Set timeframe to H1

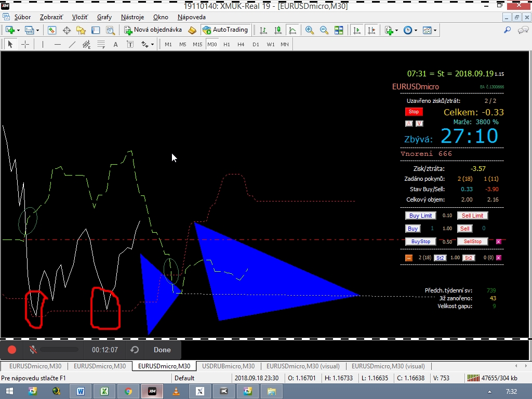[227, 45]
